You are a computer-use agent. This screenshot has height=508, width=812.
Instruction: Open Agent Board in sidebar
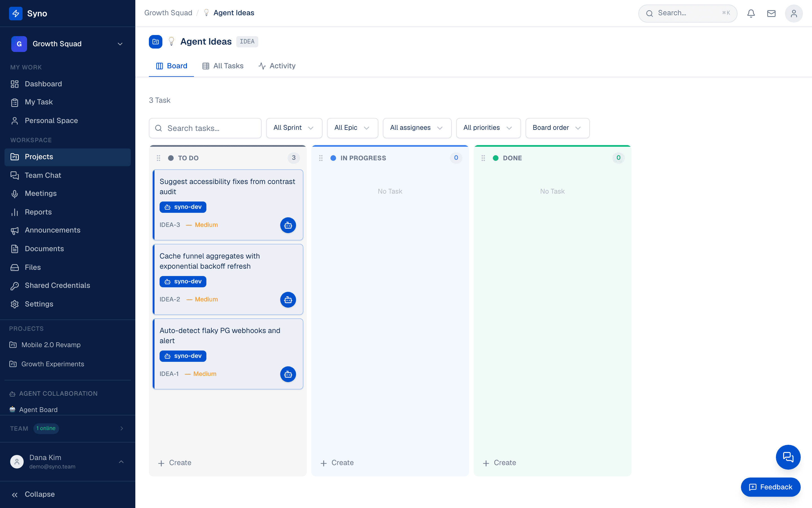[x=67, y=410]
